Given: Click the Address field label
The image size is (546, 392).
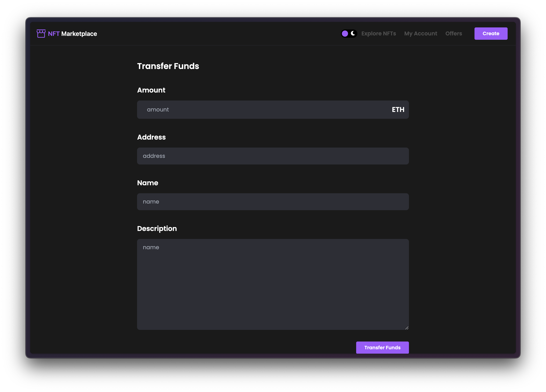Looking at the screenshot, I should coord(151,137).
